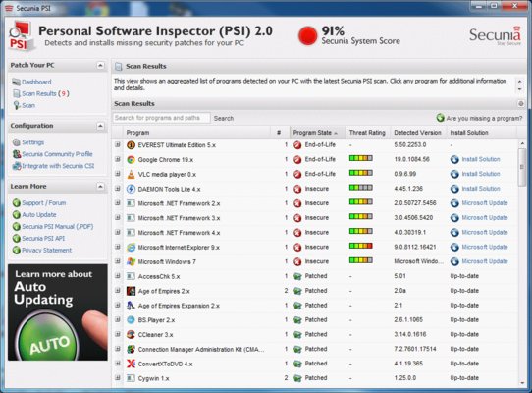Click the CCleaner 3.x icon

pyautogui.click(x=131, y=335)
